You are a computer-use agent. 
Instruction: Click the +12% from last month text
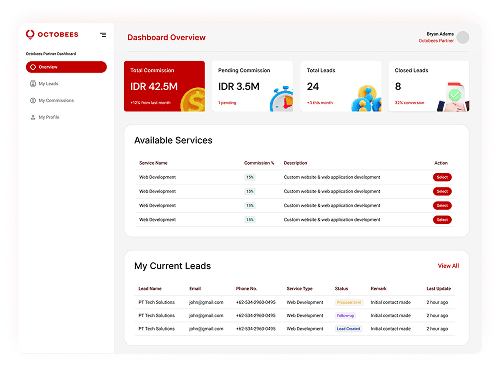tap(150, 103)
